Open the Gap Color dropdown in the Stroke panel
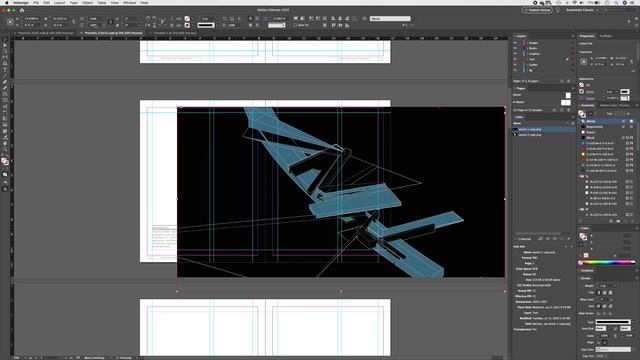The width and height of the screenshot is (640, 360). (x=613, y=349)
